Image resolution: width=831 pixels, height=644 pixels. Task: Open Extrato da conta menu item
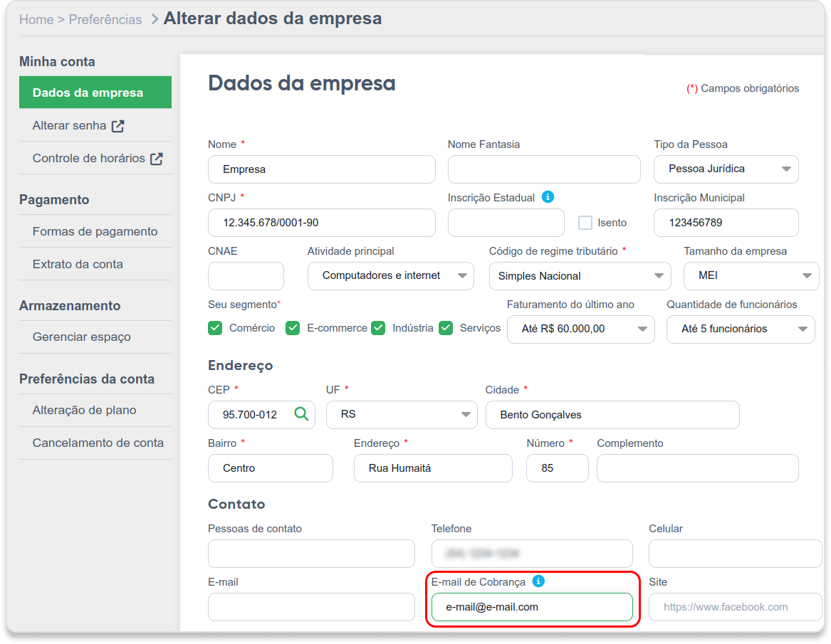pyautogui.click(x=95, y=264)
